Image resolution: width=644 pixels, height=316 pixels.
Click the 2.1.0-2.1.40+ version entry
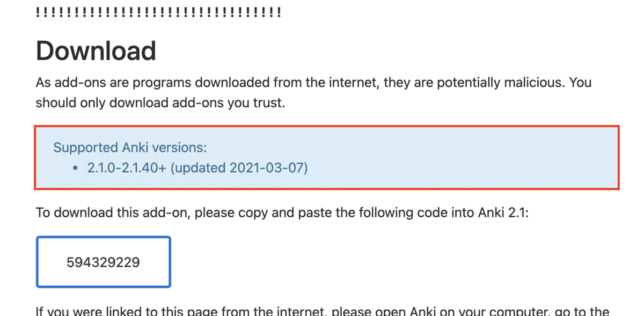coord(127,167)
